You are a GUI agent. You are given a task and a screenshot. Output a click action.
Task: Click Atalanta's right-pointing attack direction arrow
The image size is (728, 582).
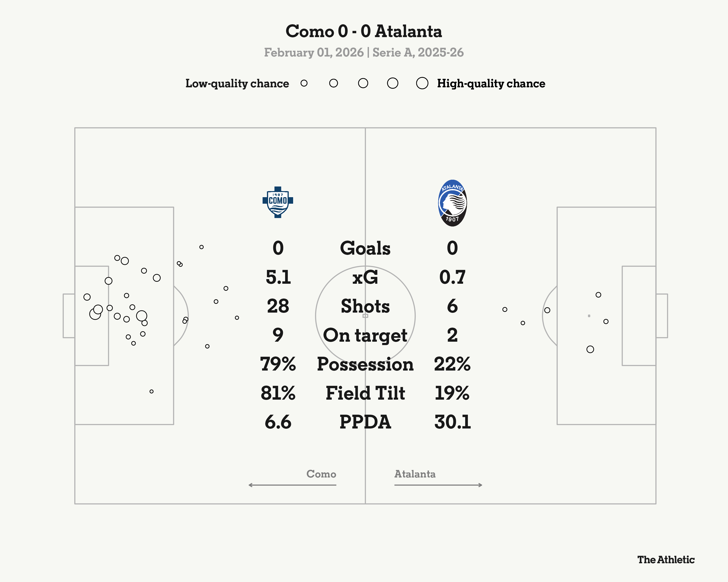pyautogui.click(x=438, y=485)
